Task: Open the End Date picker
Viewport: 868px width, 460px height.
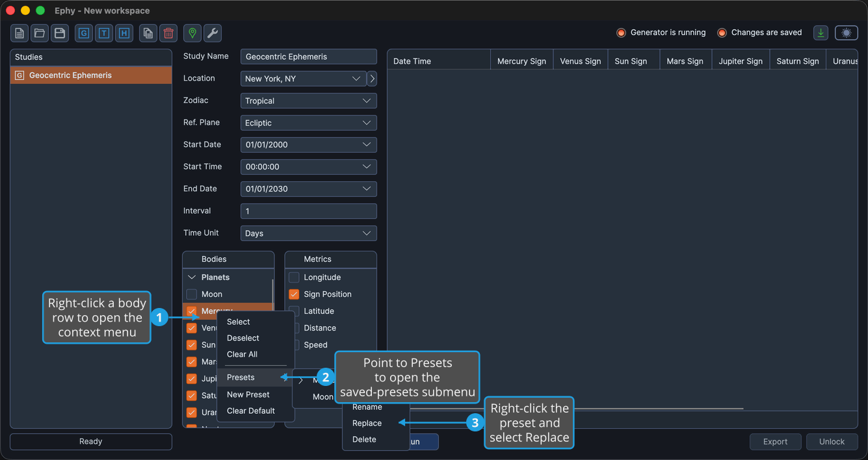Action: [309, 189]
